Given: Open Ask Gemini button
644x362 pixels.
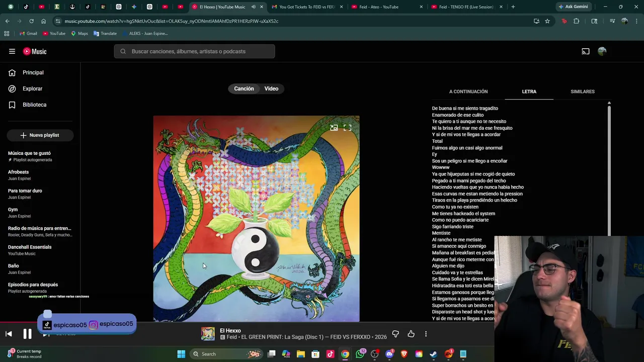Looking at the screenshot, I should 573,7.
